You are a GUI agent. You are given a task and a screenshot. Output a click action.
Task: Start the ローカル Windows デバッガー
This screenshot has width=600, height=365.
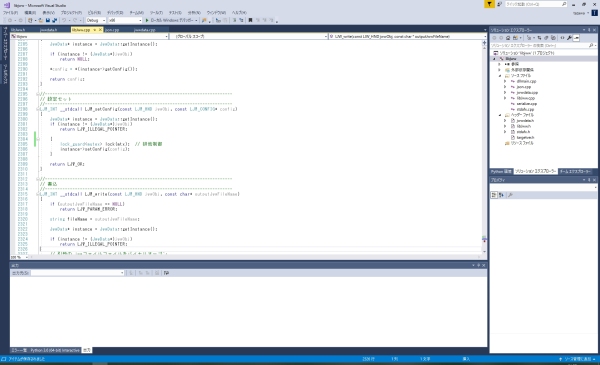coord(171,20)
